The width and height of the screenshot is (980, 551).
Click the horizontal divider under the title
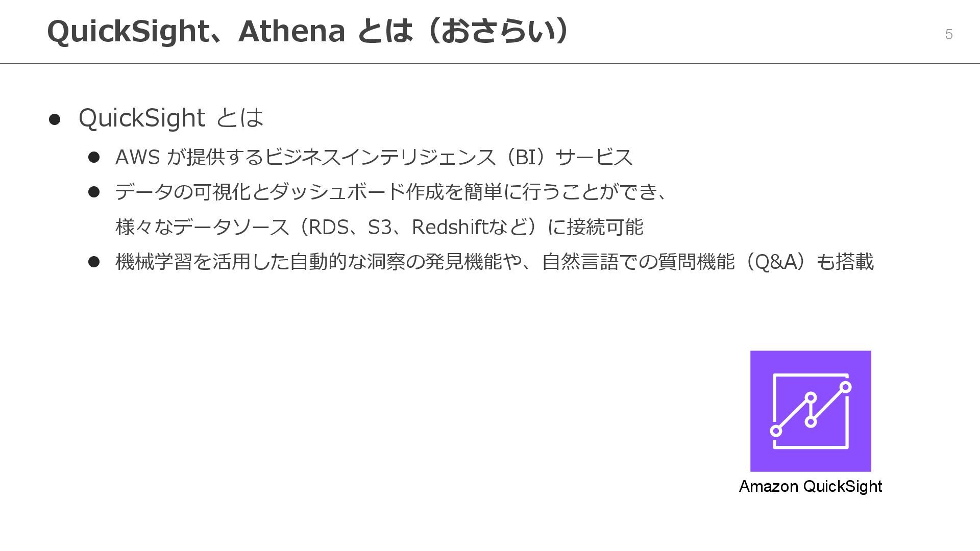[x=490, y=63]
